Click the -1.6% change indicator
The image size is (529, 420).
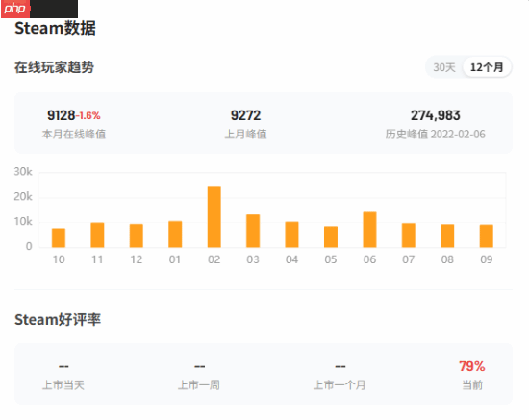point(88,116)
